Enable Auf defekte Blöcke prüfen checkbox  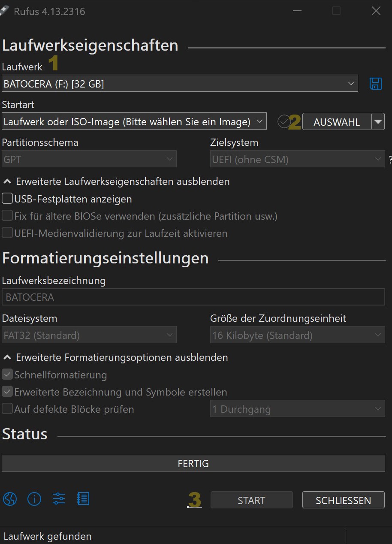point(7,409)
